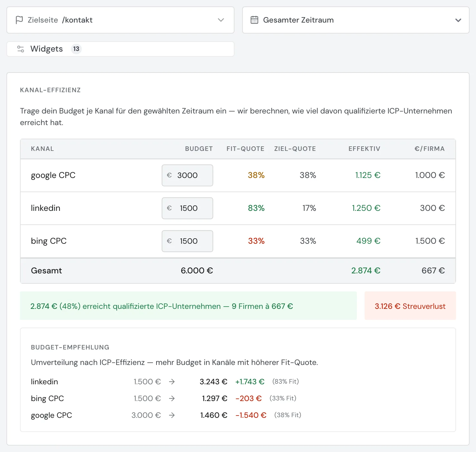The image size is (476, 452).
Task: Click the Widgets count badge 13
Action: tap(76, 49)
